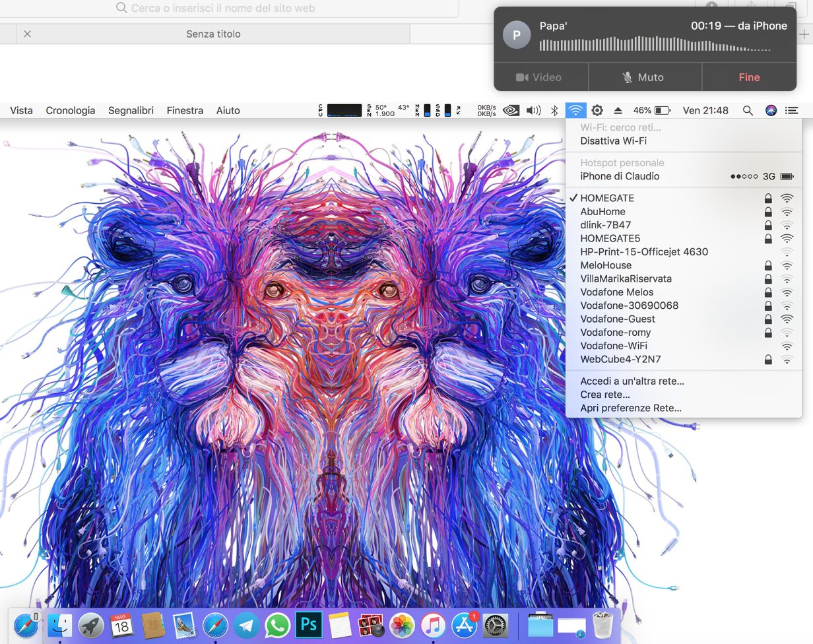End the call with Fine button
813x644 pixels.
749,77
